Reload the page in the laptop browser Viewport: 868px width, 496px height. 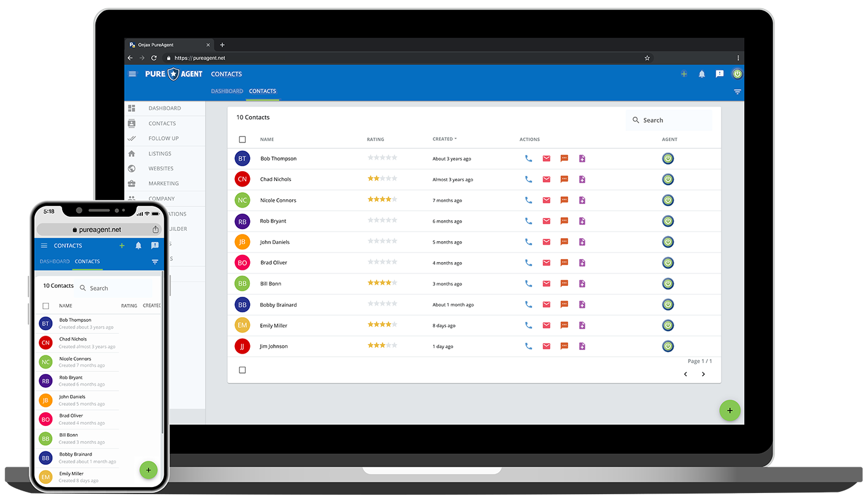[x=154, y=58]
